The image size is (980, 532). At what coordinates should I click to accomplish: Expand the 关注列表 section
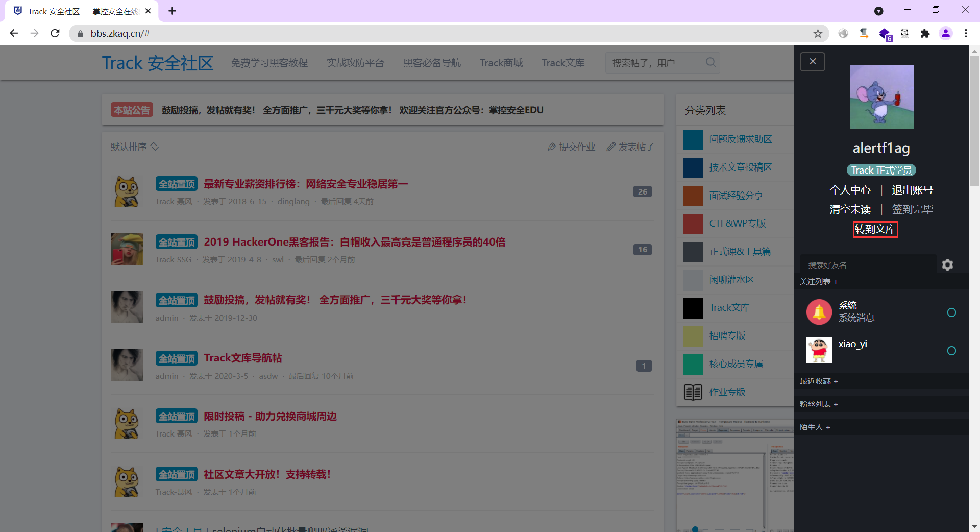[819, 282]
